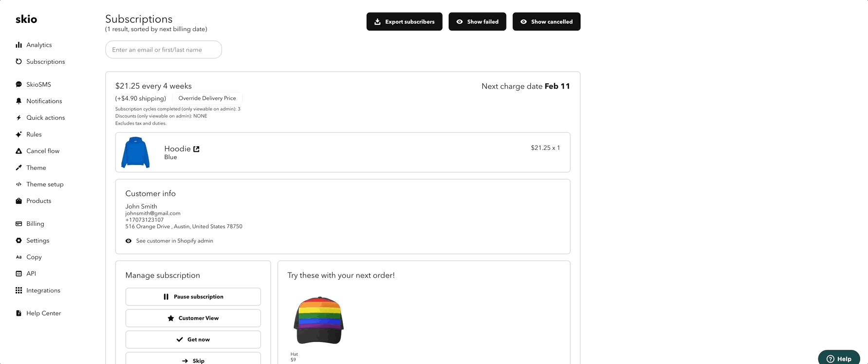
Task: Click Override Delivery Price button
Action: 207,98
